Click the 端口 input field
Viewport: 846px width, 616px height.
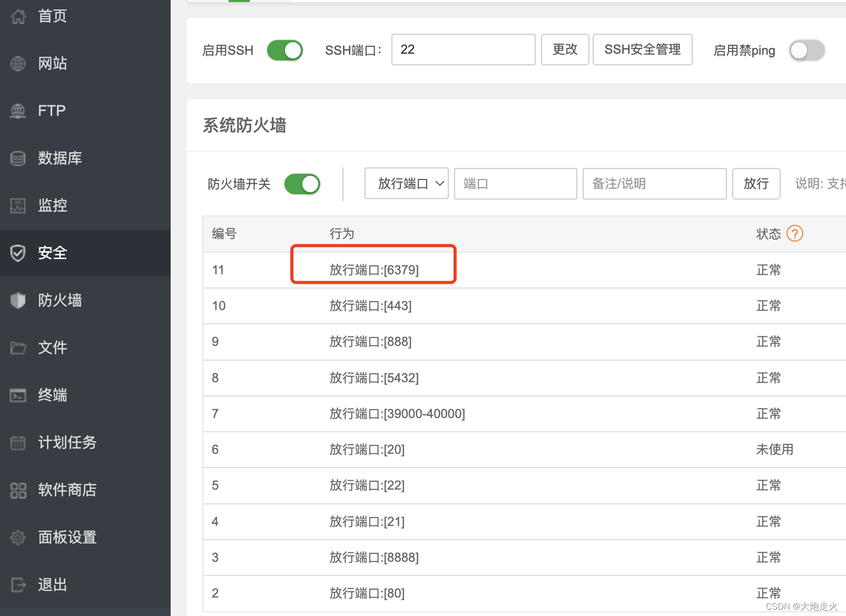[x=516, y=184]
